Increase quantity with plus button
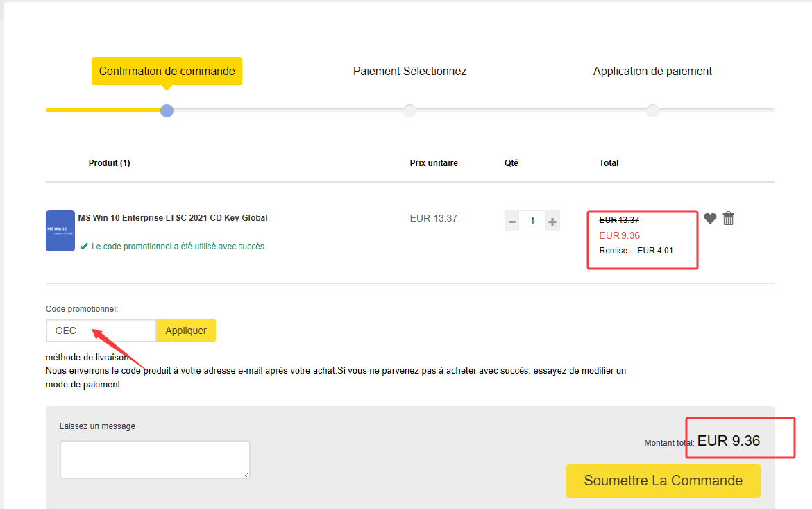Viewport: 812px width, 509px height. coord(552,222)
